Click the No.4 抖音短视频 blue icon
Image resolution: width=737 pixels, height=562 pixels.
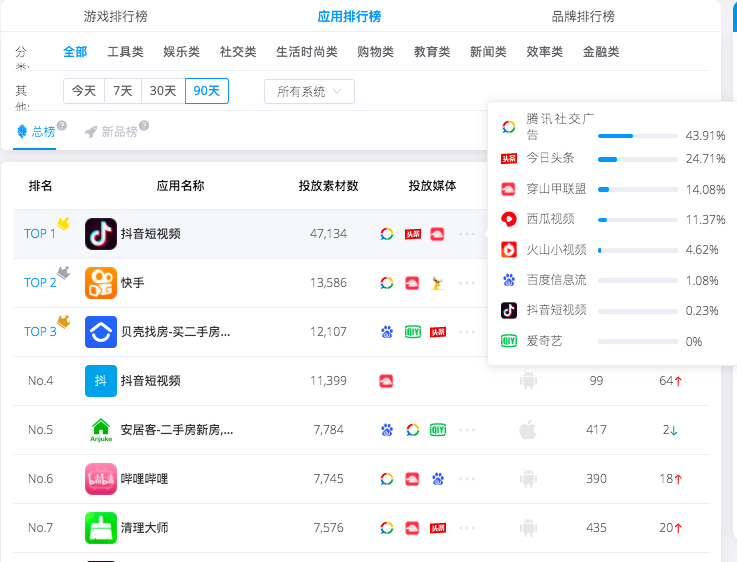click(101, 381)
